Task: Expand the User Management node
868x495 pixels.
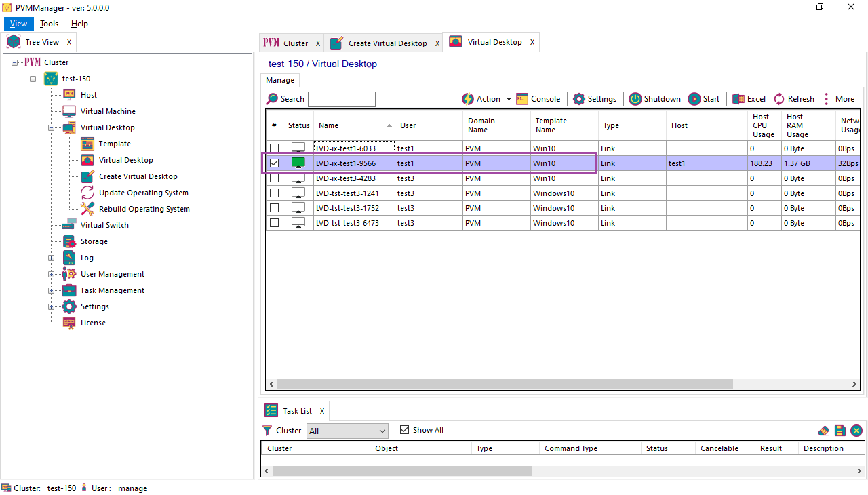Action: 51,274
